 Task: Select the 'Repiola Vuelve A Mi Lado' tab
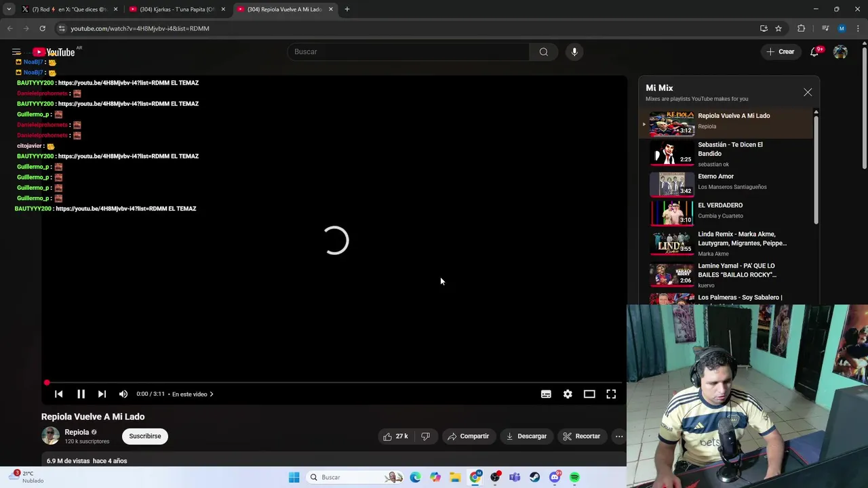coord(284,9)
